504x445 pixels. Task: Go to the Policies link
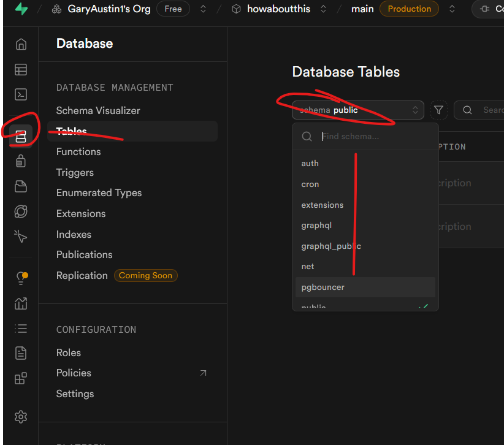tap(74, 373)
